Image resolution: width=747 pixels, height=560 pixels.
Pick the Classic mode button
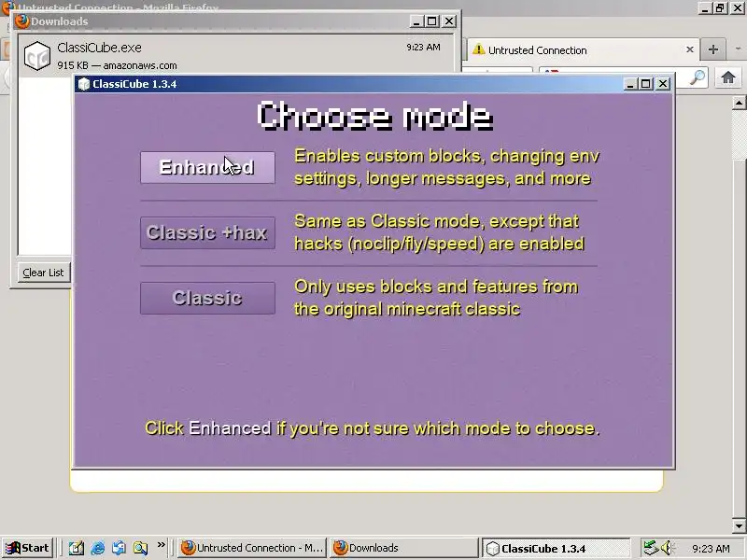tap(207, 298)
